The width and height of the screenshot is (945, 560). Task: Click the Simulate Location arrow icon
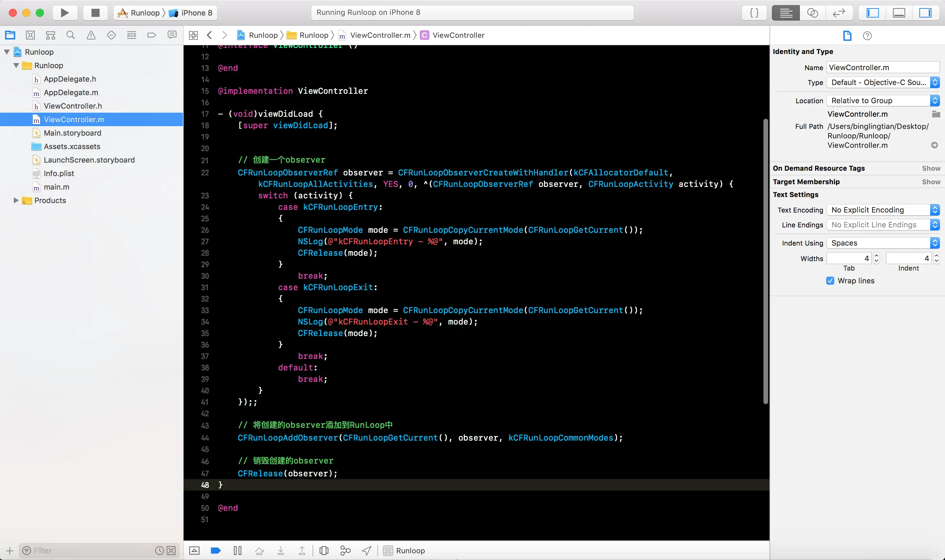coord(366,551)
